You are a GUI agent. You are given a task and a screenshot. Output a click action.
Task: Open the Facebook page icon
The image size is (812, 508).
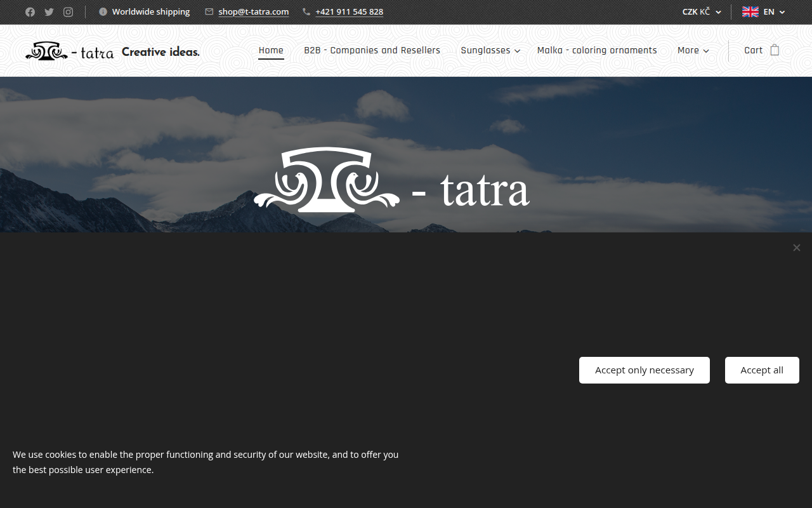30,12
